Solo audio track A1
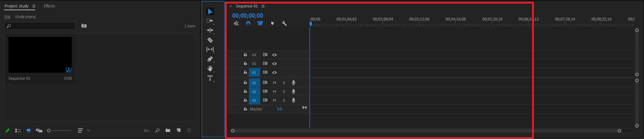Image resolution: width=644 pixels, height=139 pixels. [x=284, y=83]
